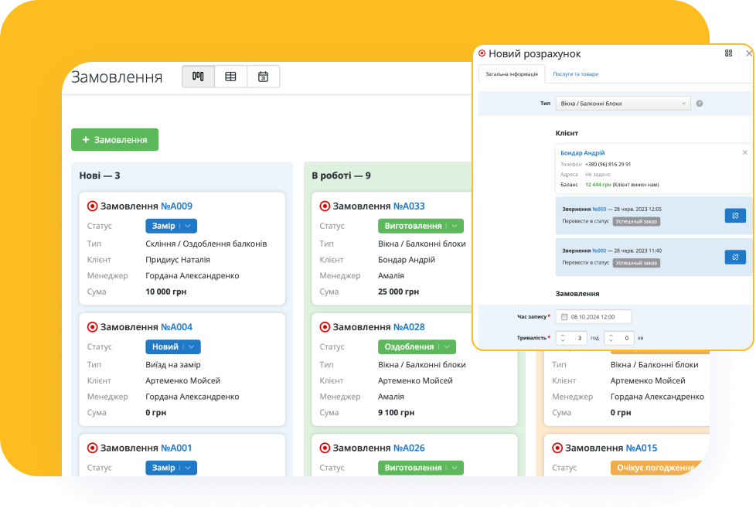Select the Загальна інформація tab

[512, 74]
